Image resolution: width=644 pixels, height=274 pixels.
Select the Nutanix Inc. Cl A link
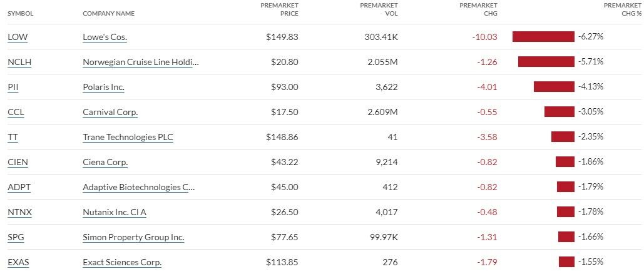click(115, 212)
